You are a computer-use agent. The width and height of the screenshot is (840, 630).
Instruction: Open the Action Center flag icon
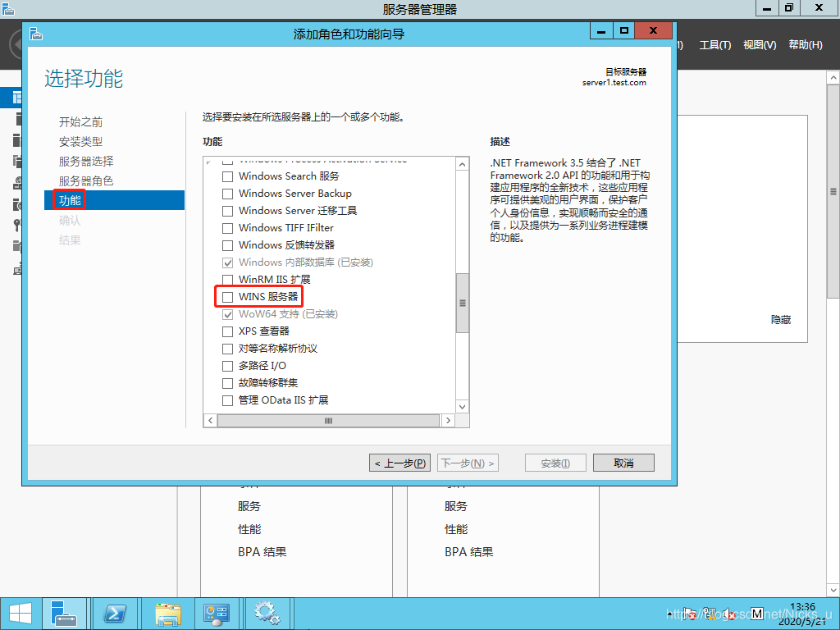(x=689, y=614)
